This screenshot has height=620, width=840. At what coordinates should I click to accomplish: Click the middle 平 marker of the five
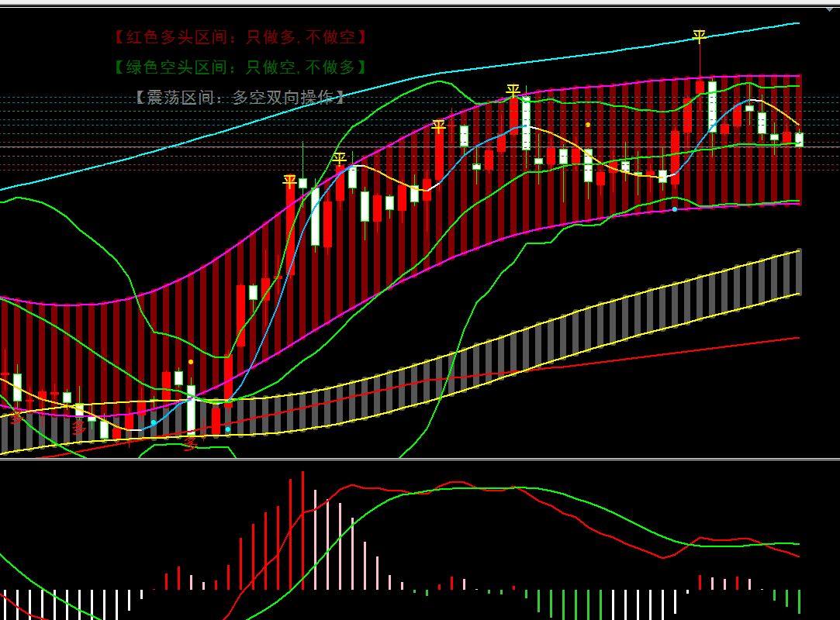click(438, 126)
